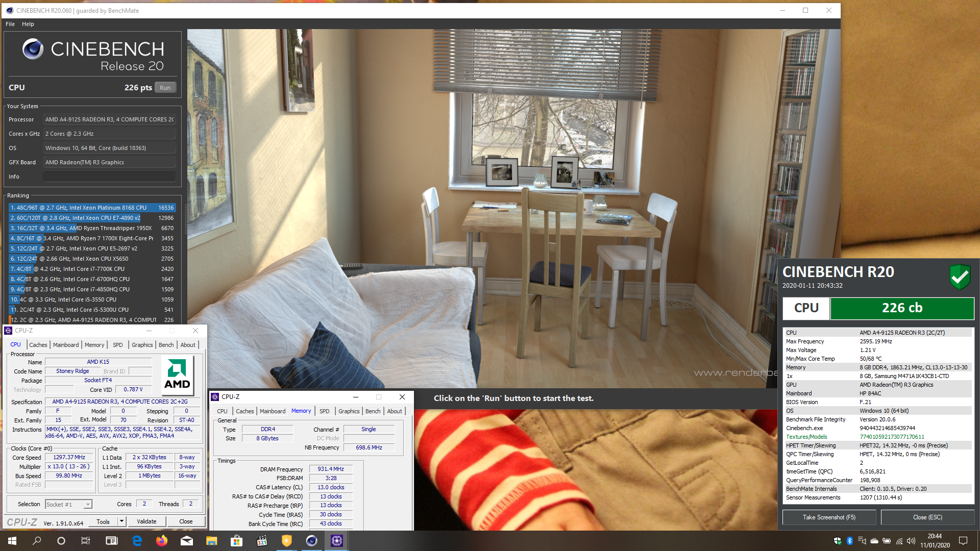This screenshot has height=551, width=980.
Task: Click Core Speed value 1297.37 MHz
Action: click(x=69, y=458)
